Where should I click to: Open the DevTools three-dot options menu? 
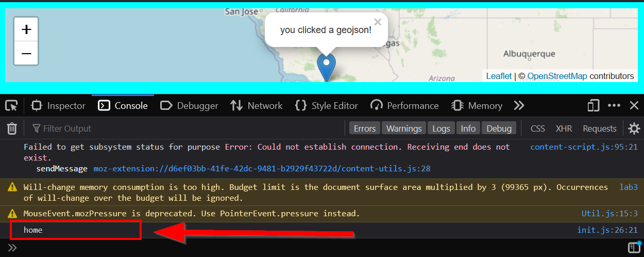coord(614,106)
